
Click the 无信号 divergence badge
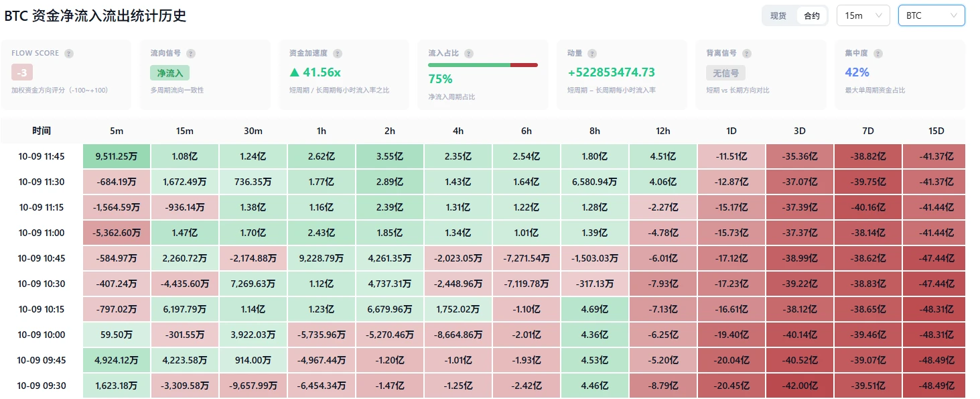[x=726, y=72]
